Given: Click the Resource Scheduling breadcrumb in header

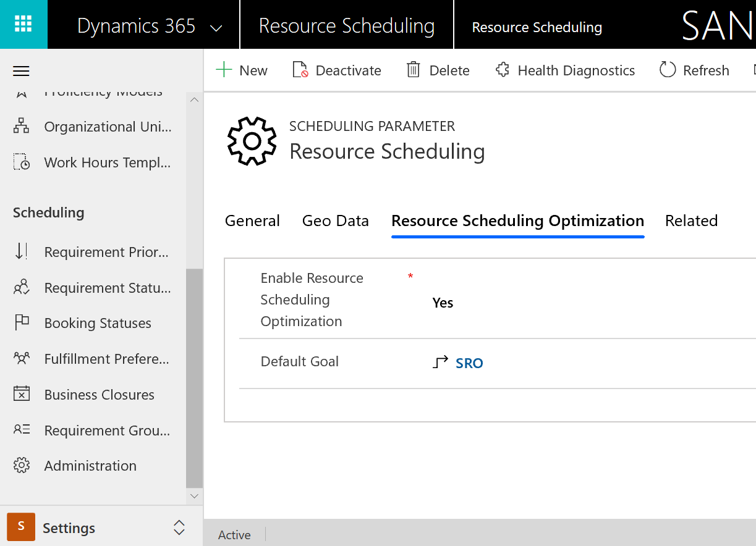Looking at the screenshot, I should 537,27.
